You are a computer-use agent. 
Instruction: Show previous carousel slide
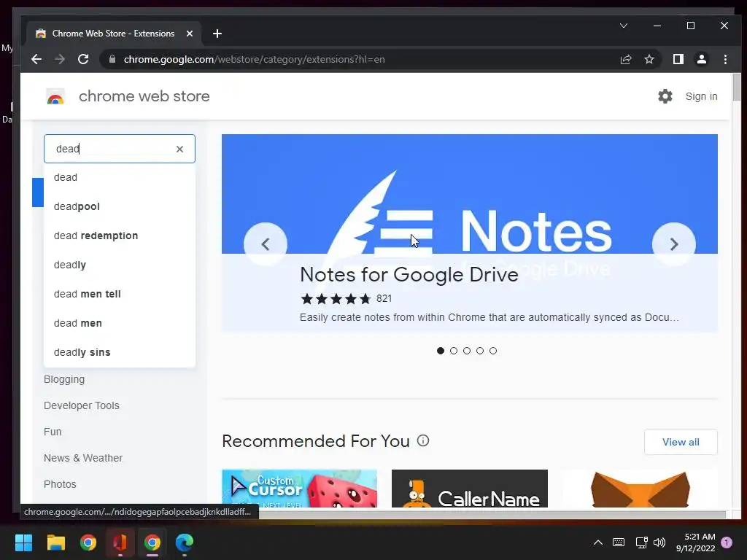tap(266, 244)
